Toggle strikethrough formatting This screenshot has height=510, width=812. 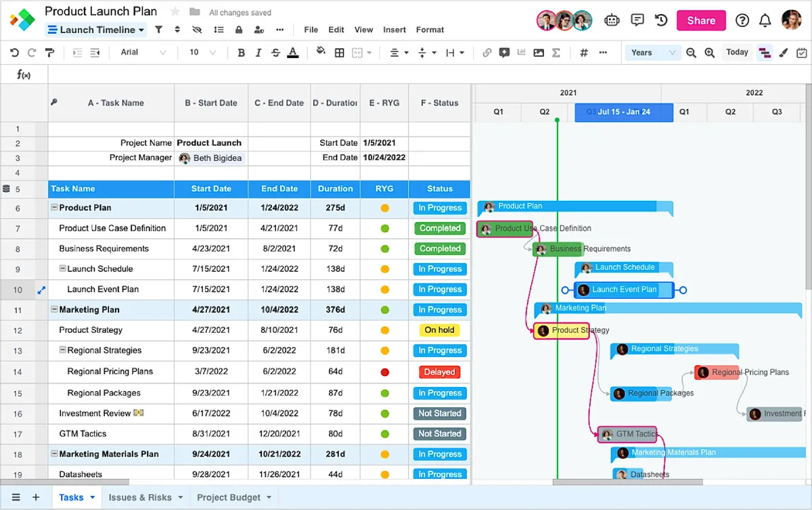[275, 53]
